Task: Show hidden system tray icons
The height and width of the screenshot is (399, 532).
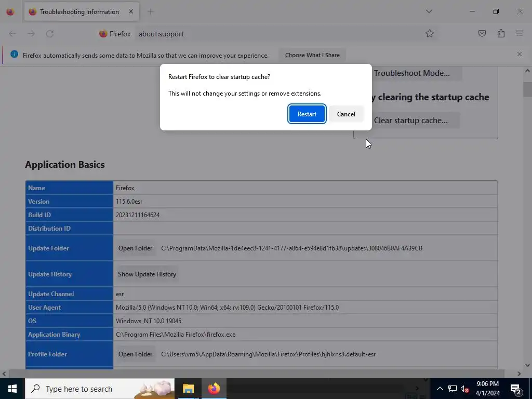Action: click(440, 389)
